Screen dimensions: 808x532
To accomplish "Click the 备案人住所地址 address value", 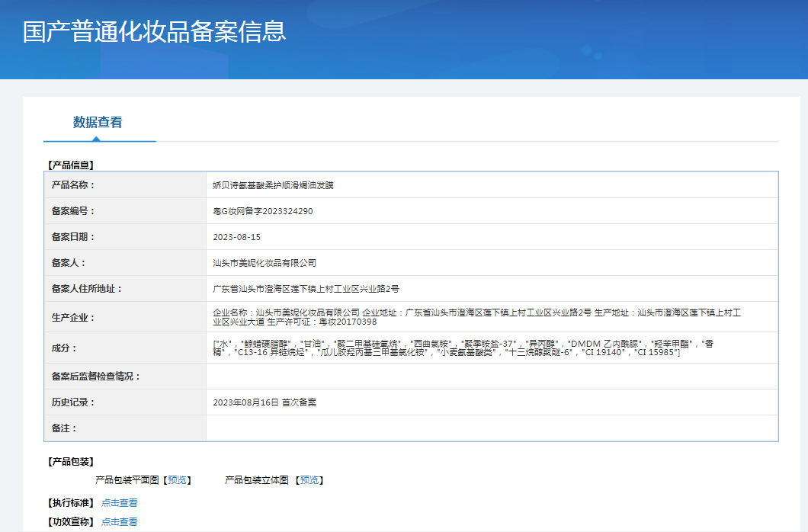I will (306, 289).
